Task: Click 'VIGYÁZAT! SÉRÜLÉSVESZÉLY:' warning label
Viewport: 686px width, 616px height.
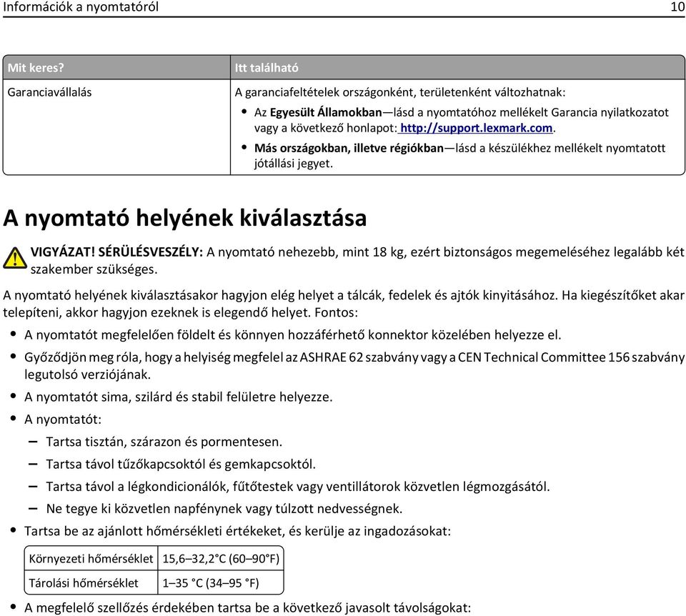Action: (x=116, y=252)
